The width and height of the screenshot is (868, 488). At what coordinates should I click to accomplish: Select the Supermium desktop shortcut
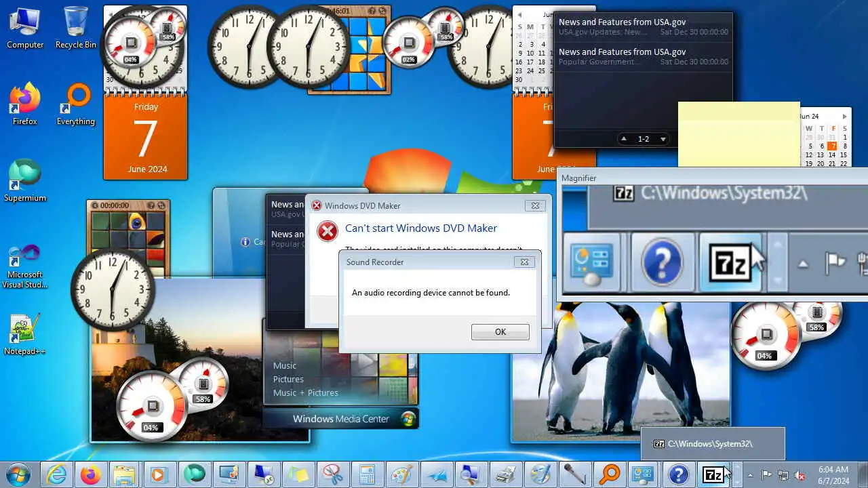click(25, 181)
